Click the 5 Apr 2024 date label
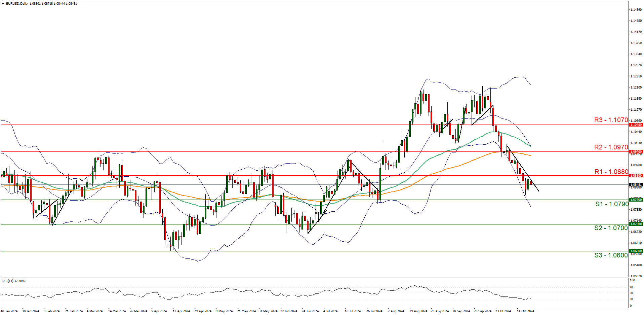644x315 pixels. tap(159, 311)
